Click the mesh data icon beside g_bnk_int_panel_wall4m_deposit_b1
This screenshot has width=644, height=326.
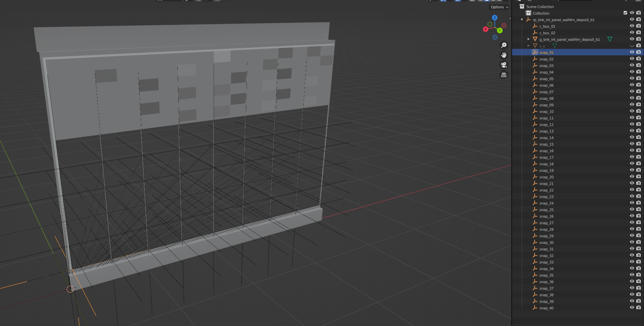(x=609, y=39)
